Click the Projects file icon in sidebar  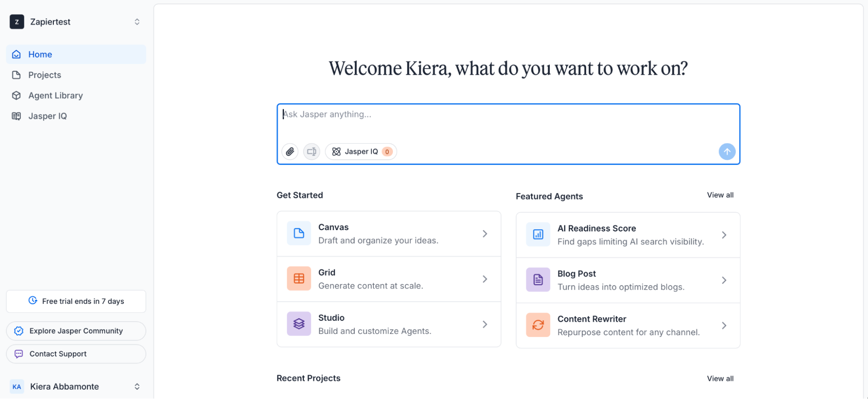coord(17,75)
